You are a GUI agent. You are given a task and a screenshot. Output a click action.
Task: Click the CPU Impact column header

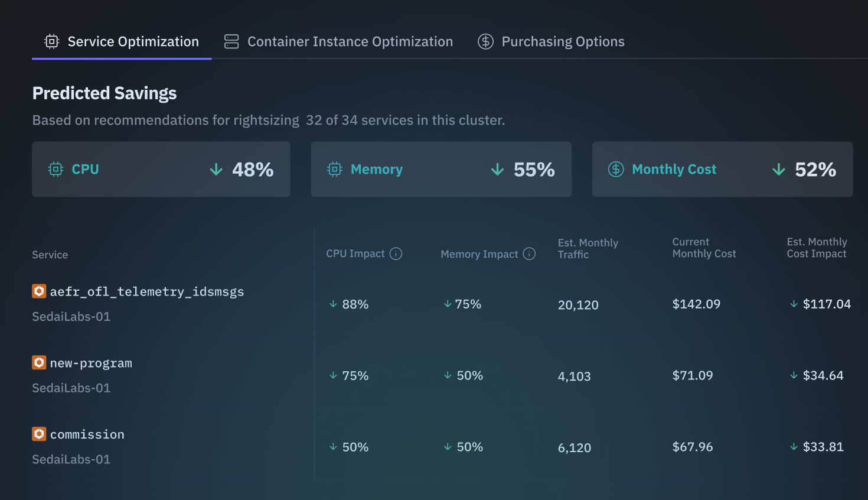pyautogui.click(x=355, y=254)
